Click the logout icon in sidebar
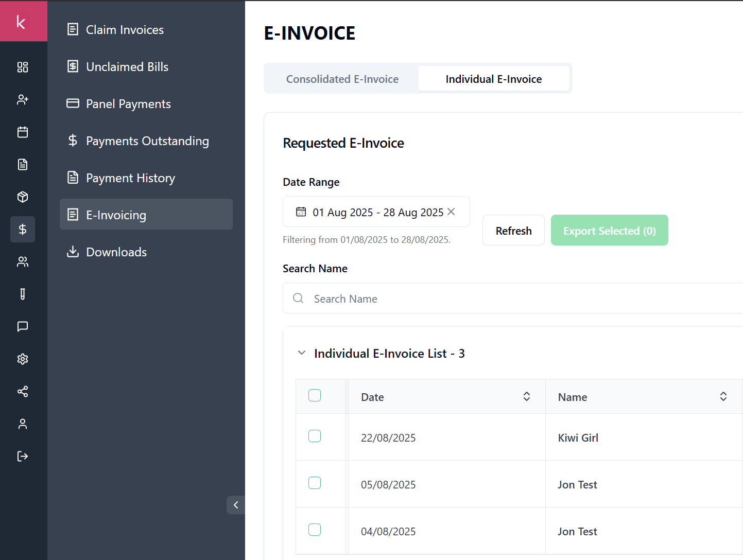The height and width of the screenshot is (560, 743). 23,456
